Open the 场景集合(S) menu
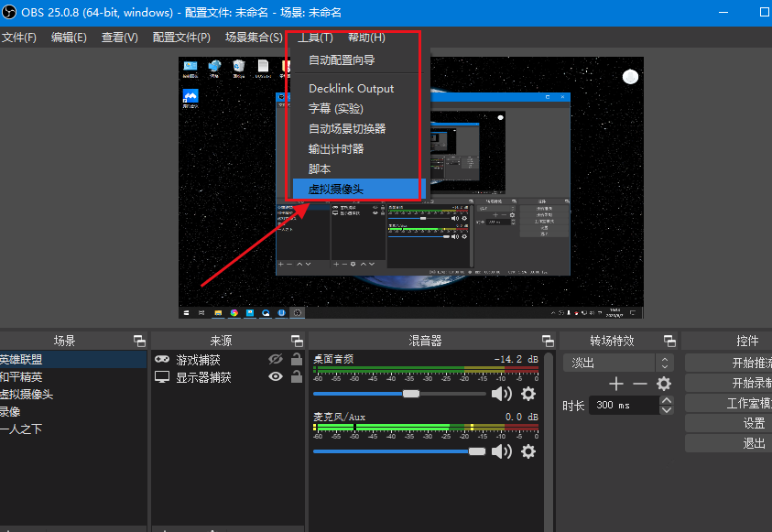The image size is (772, 532). [254, 38]
